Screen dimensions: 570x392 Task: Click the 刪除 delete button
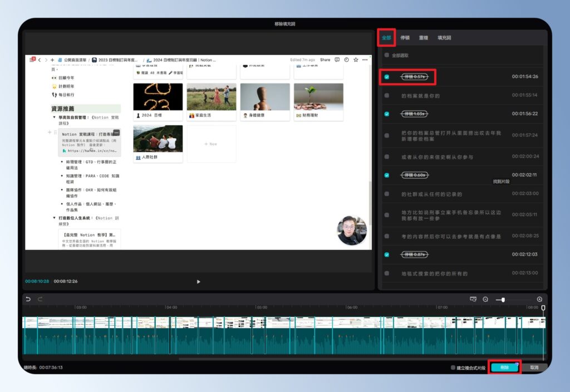504,367
